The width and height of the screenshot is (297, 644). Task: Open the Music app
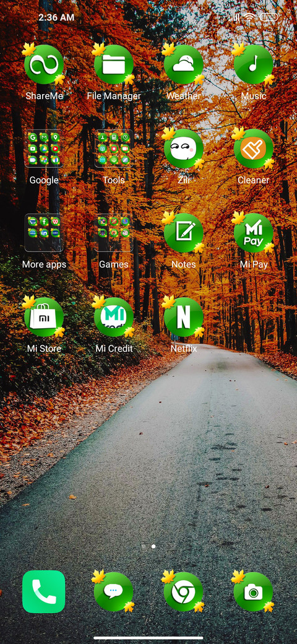pos(253,64)
